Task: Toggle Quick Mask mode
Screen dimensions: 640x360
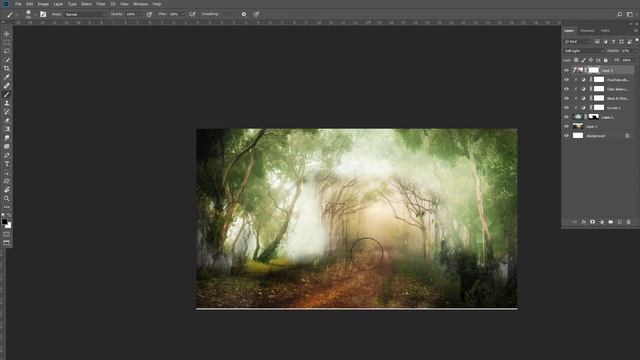Action: point(7,235)
